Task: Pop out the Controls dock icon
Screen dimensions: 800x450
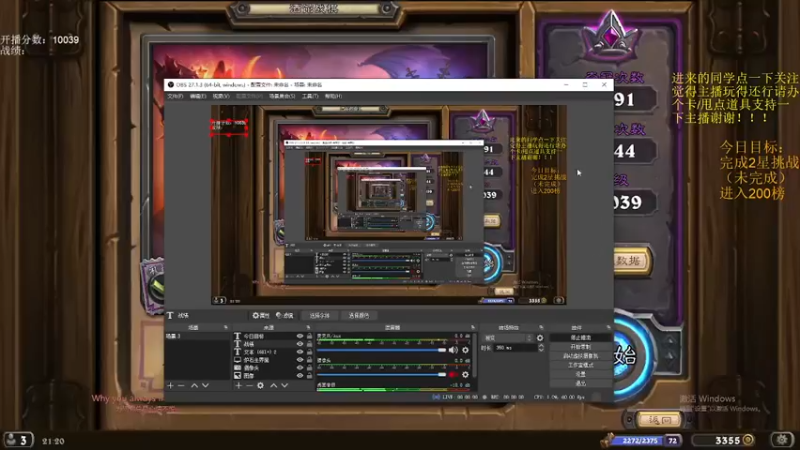Action: point(609,328)
